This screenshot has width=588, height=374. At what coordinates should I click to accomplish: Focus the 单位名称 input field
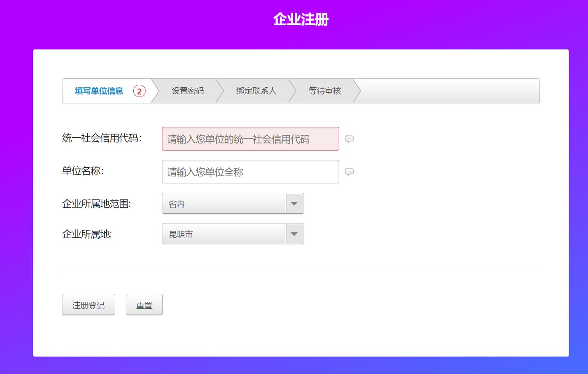coord(250,172)
